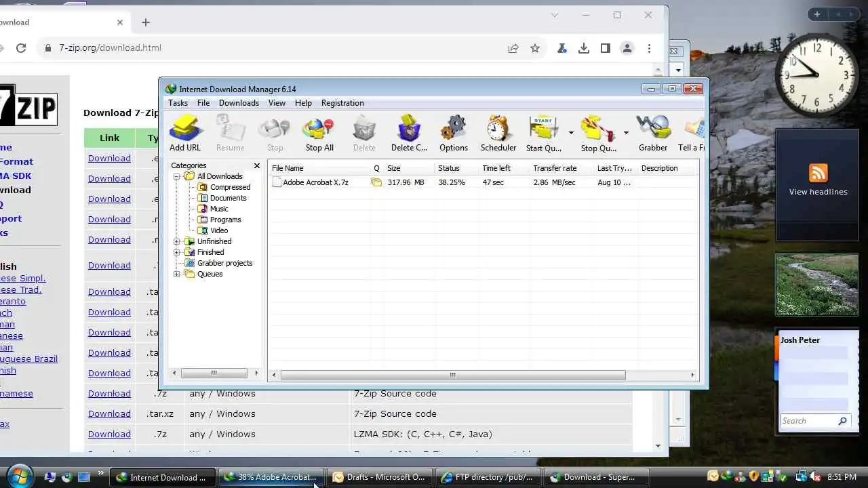
Task: Click View headlines RSS gadget
Action: coord(818,180)
